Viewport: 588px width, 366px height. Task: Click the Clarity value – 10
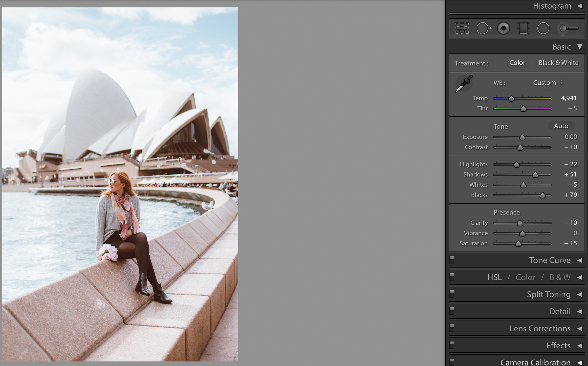571,223
